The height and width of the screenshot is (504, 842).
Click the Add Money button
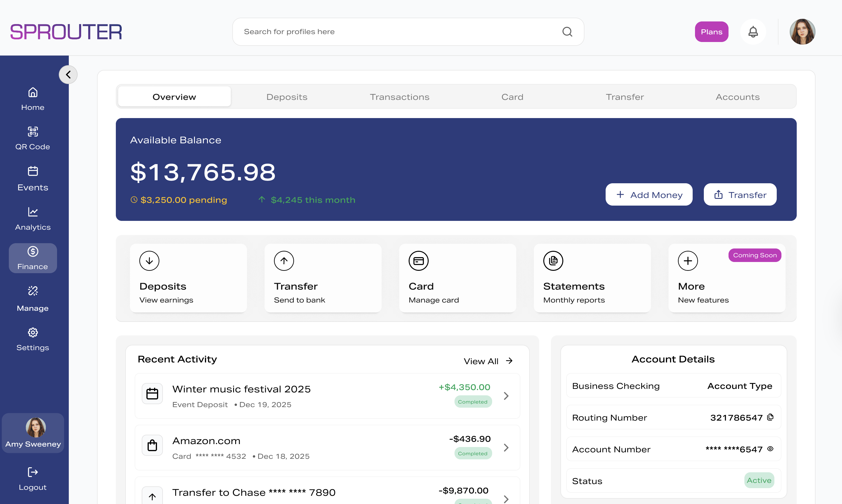(x=649, y=194)
